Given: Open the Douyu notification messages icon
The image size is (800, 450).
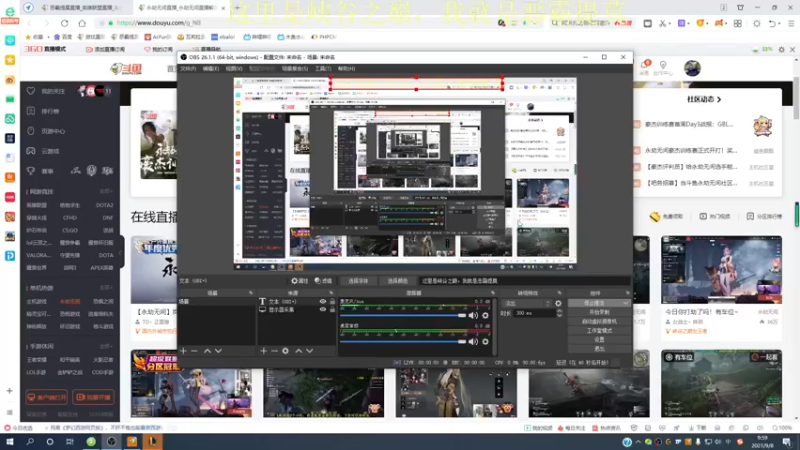Looking at the screenshot, I should [x=644, y=66].
